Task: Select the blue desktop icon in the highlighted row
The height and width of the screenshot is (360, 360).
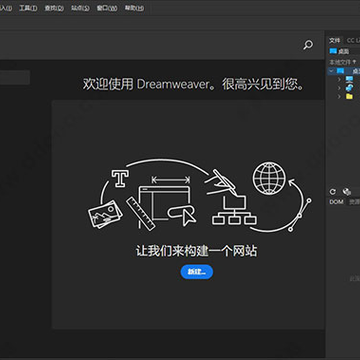Action: click(340, 71)
